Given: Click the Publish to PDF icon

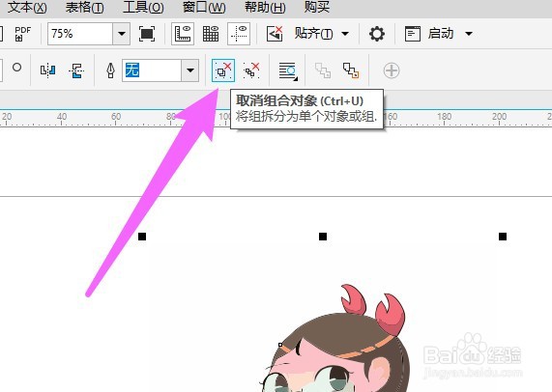Looking at the screenshot, I should point(23,34).
